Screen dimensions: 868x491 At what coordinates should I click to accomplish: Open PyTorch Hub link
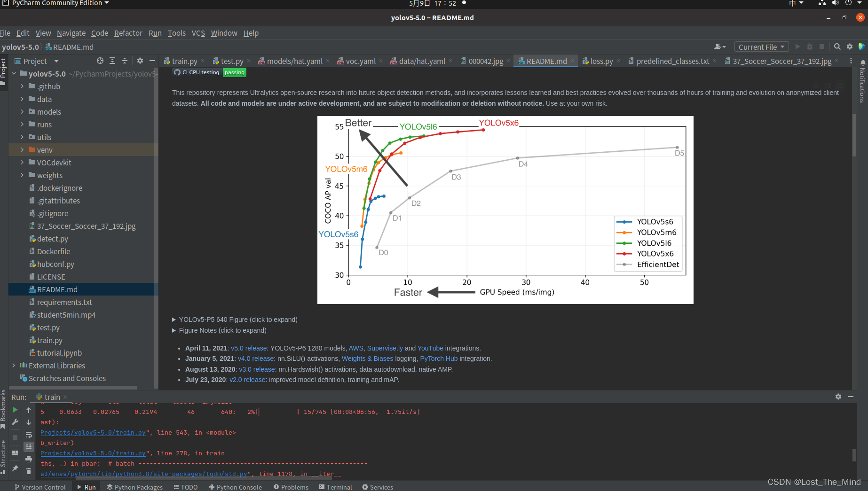click(x=439, y=359)
